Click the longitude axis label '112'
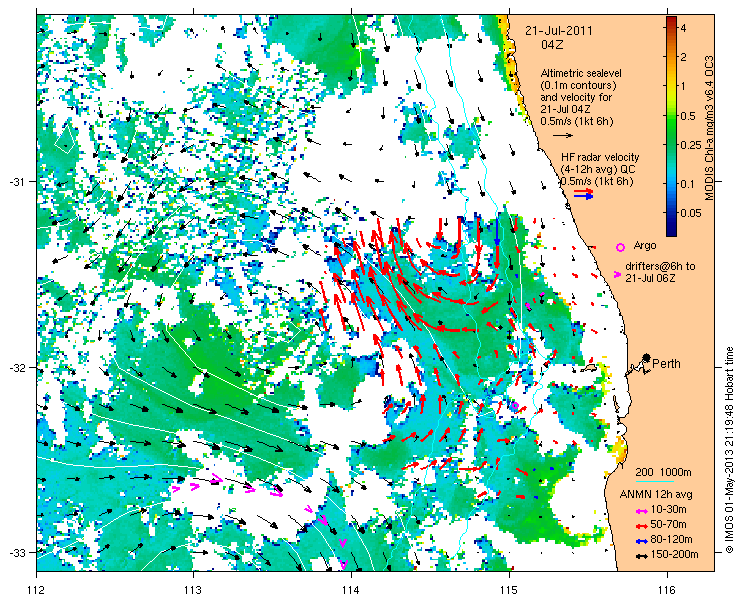The height and width of the screenshot is (600, 740). tap(36, 590)
